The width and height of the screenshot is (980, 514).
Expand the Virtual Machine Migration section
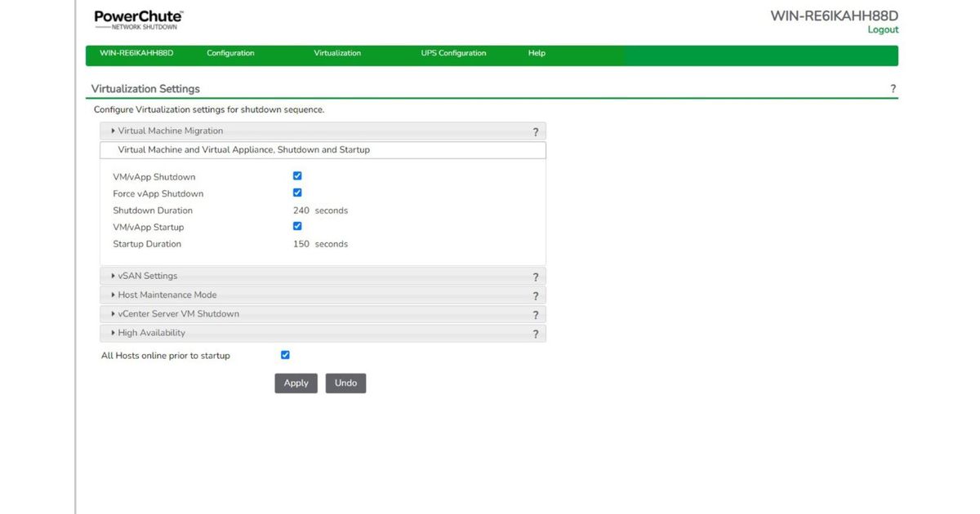pyautogui.click(x=170, y=131)
